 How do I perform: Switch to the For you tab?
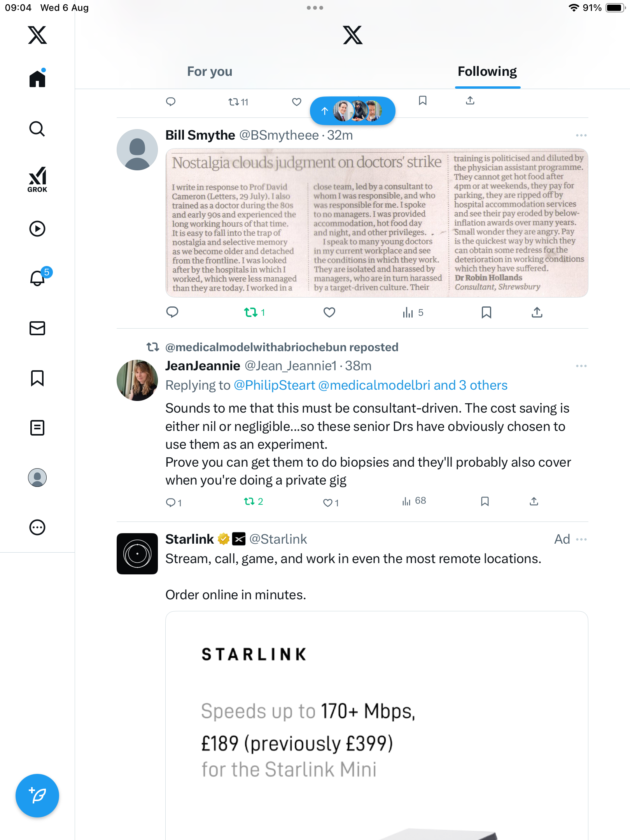[x=210, y=72]
